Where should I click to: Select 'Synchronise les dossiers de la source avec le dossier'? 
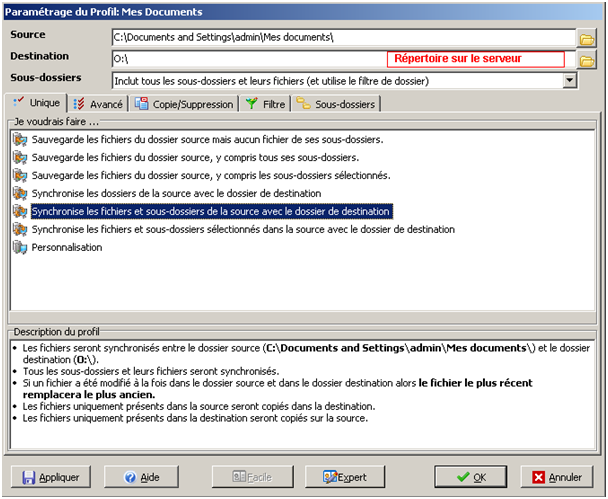(x=176, y=193)
